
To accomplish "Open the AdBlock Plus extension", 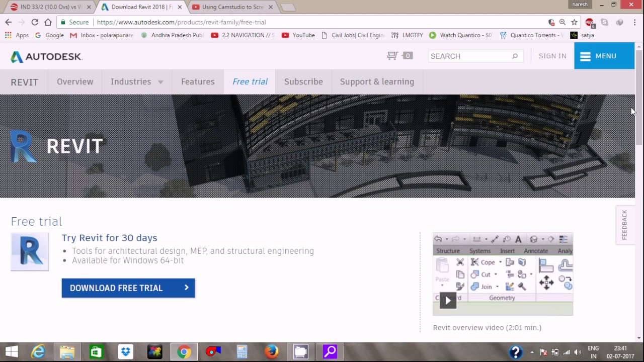I will 590,23.
